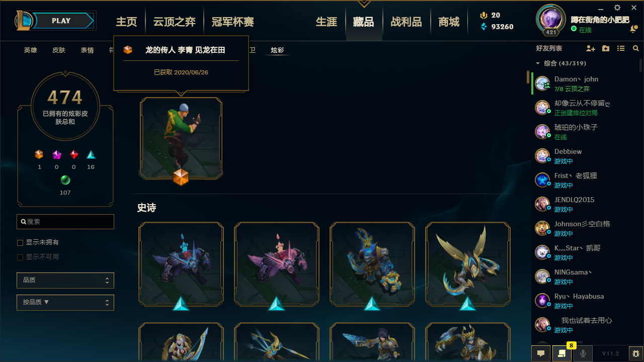Open the chat bubble icon
Screen dimensions: 644x362
[541, 353]
